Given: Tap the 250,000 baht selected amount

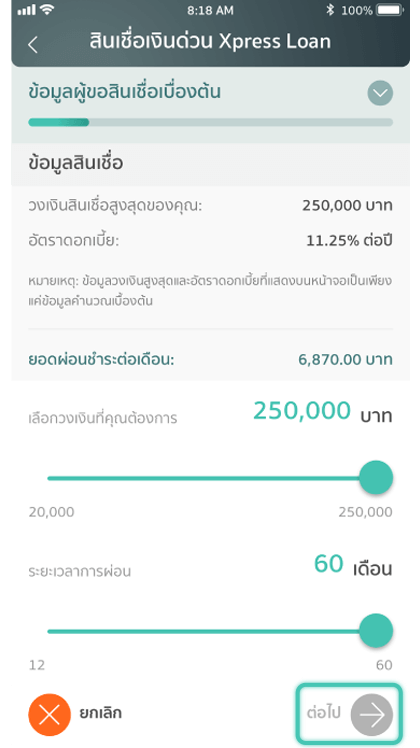Looking at the screenshot, I should point(323,412).
